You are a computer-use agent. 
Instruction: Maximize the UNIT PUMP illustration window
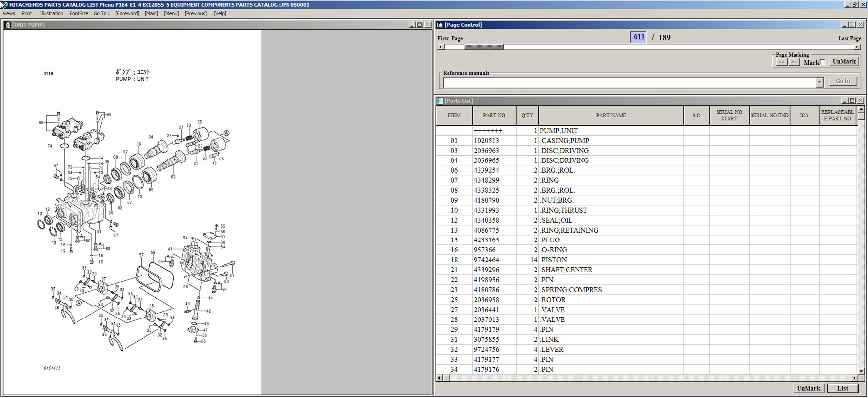pyautogui.click(x=419, y=25)
